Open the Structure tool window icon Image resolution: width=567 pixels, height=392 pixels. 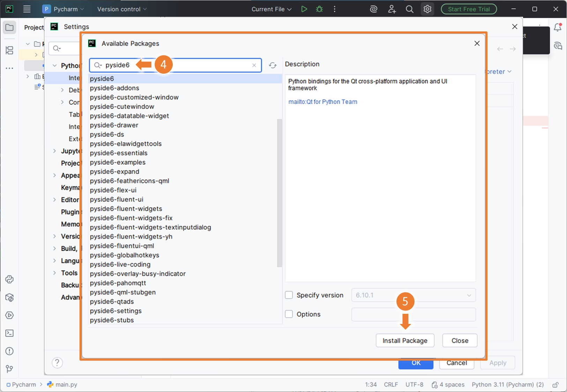[9, 50]
